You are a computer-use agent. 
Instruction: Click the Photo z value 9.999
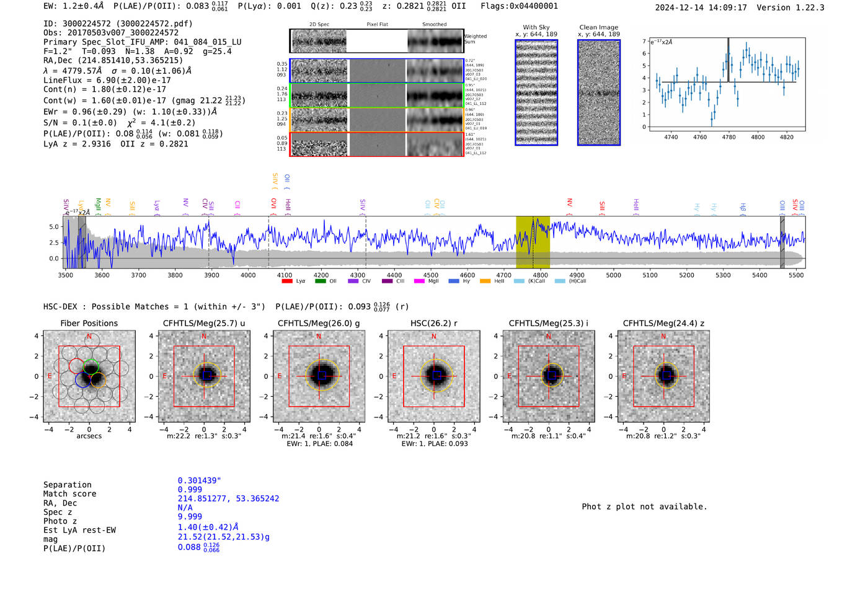[x=190, y=517]
